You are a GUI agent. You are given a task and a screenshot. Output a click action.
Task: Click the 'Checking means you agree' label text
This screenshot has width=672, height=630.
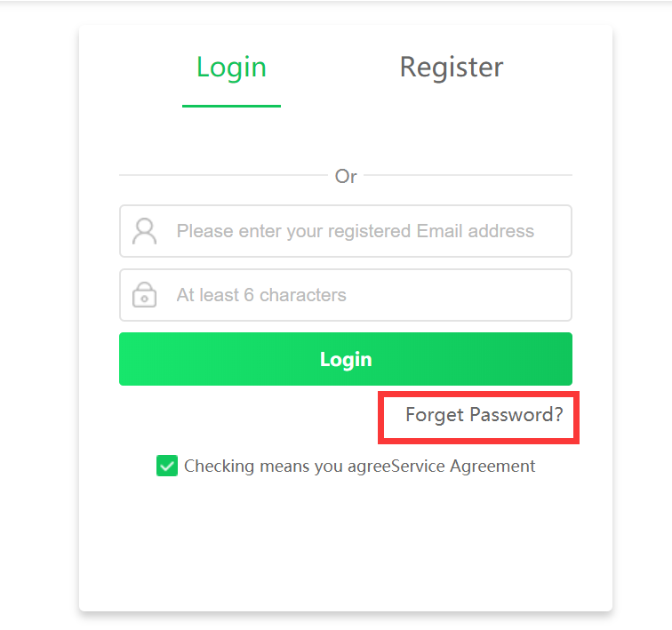[x=288, y=466]
